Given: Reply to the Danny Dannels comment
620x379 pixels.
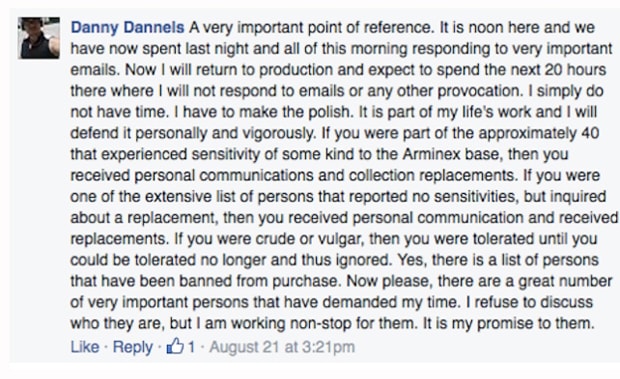Looking at the screenshot, I should (x=132, y=347).
